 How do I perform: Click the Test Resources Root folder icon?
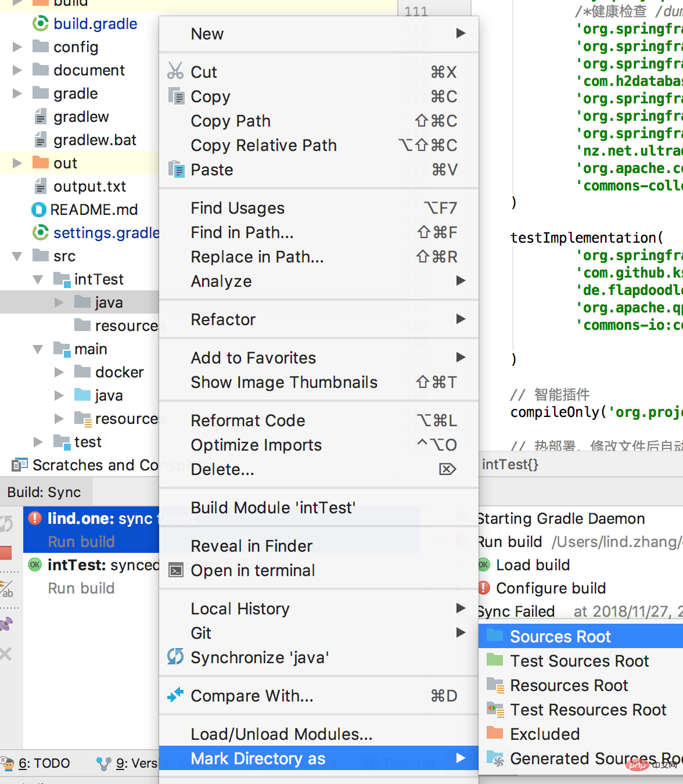(x=495, y=709)
